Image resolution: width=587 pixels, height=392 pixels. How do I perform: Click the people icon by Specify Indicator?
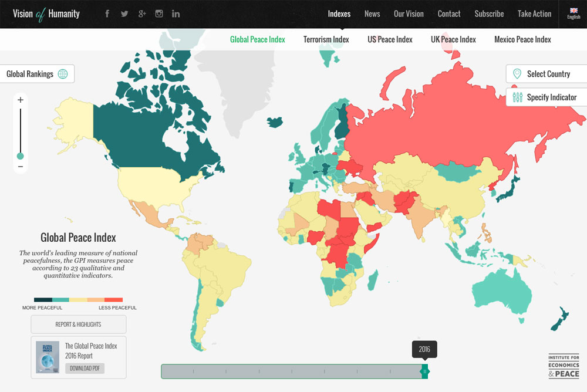[517, 97]
